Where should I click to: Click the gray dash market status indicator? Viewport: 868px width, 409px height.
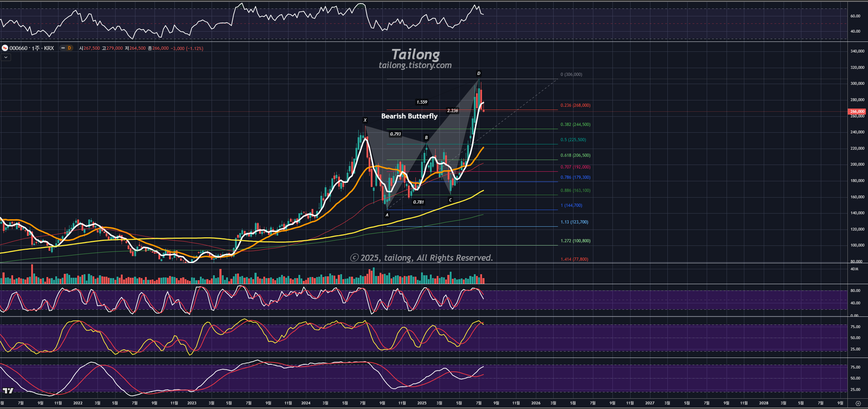pyautogui.click(x=63, y=48)
